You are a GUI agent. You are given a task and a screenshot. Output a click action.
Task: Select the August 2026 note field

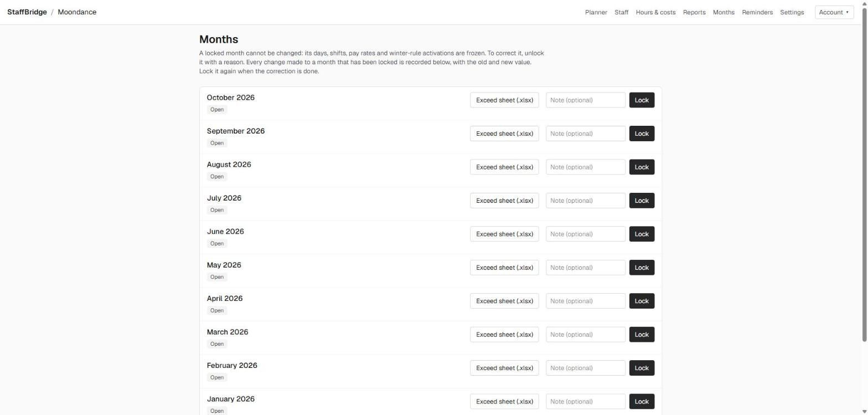pyautogui.click(x=586, y=167)
